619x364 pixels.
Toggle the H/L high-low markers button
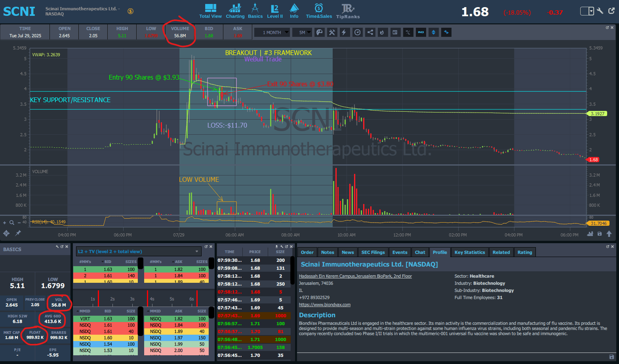coord(408,32)
